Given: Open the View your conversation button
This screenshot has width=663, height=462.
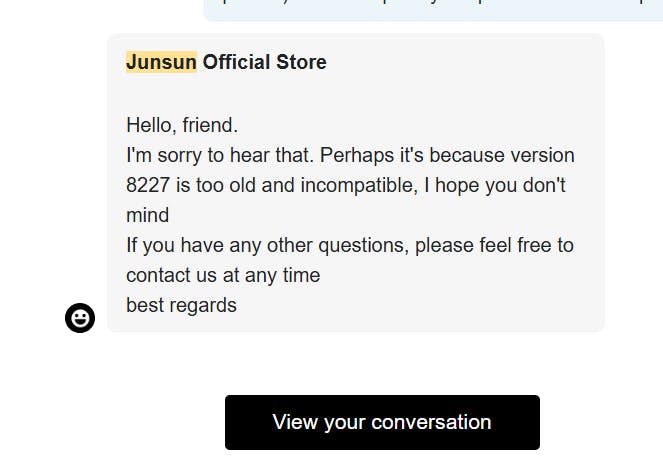Looking at the screenshot, I should click(x=382, y=422).
